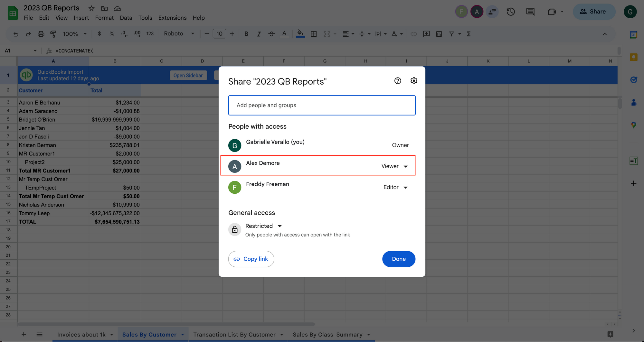Open vertical align dropdown
Screen dimensions: 644x342
coord(365,34)
